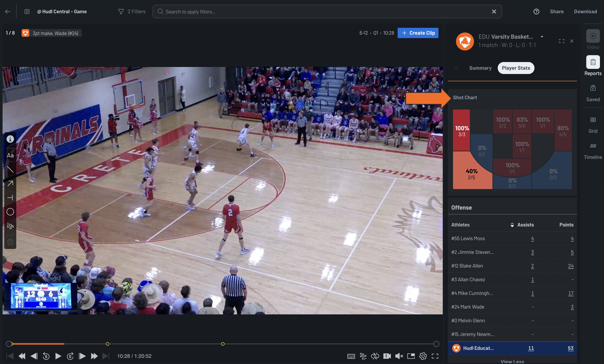Step forward one frame

[82, 356]
